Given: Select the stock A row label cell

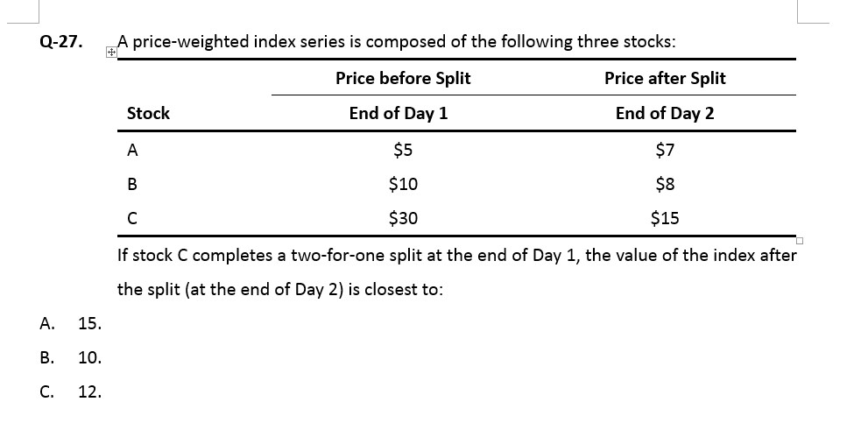Looking at the screenshot, I should click(132, 150).
